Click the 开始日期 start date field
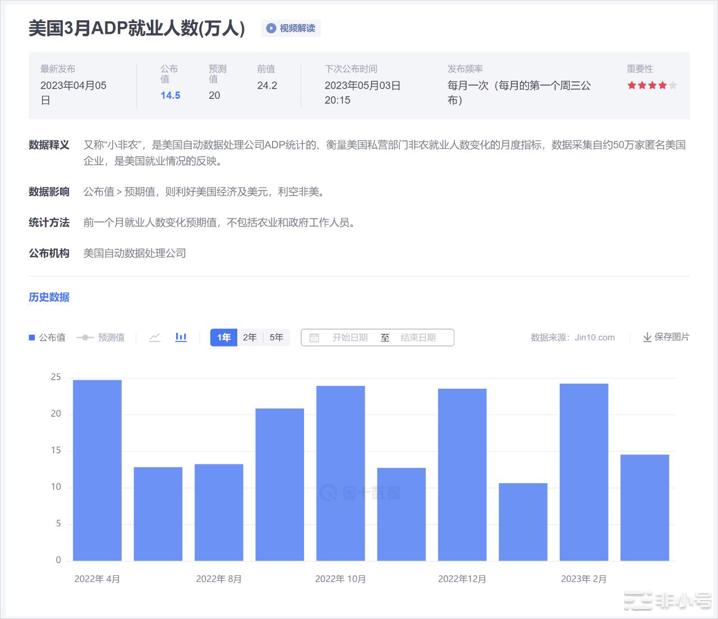 [350, 337]
